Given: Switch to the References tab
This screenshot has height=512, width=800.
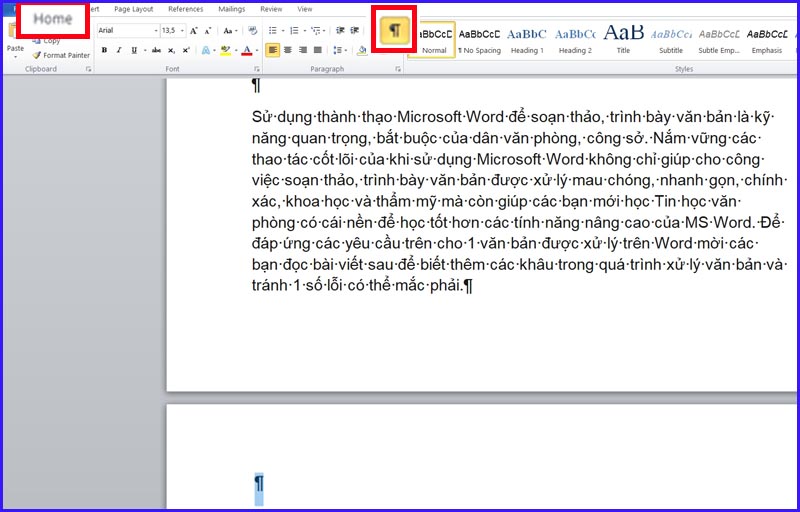Looking at the screenshot, I should [186, 9].
